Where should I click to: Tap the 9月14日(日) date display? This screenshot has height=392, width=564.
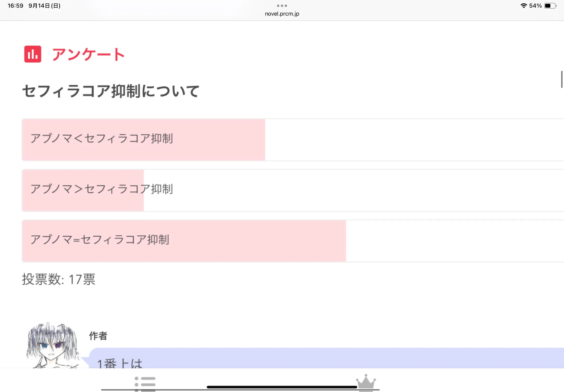44,6
